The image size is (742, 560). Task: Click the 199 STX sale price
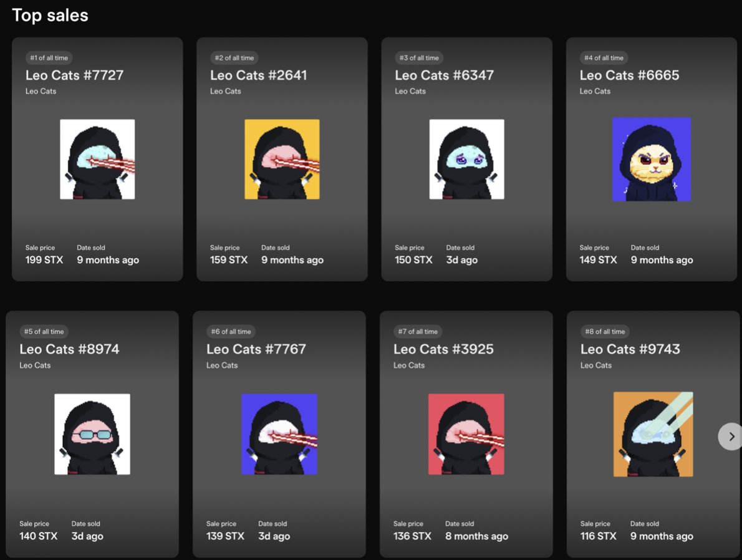click(44, 260)
